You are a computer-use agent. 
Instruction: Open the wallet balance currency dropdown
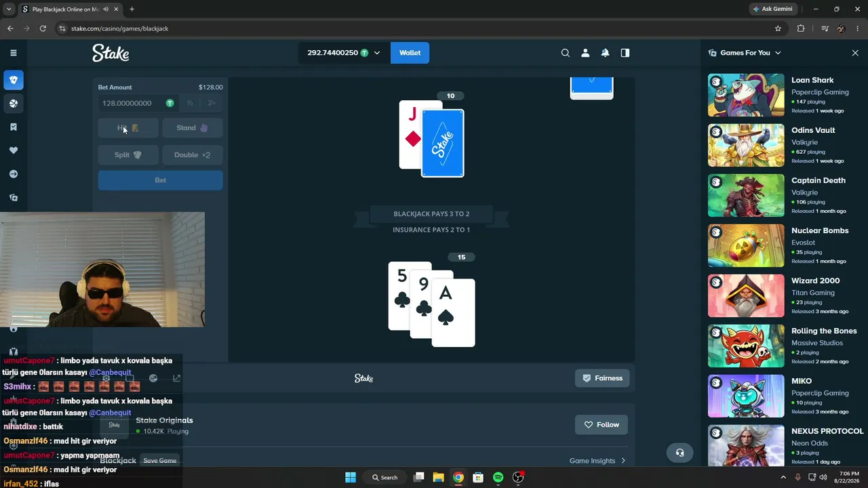pos(377,53)
